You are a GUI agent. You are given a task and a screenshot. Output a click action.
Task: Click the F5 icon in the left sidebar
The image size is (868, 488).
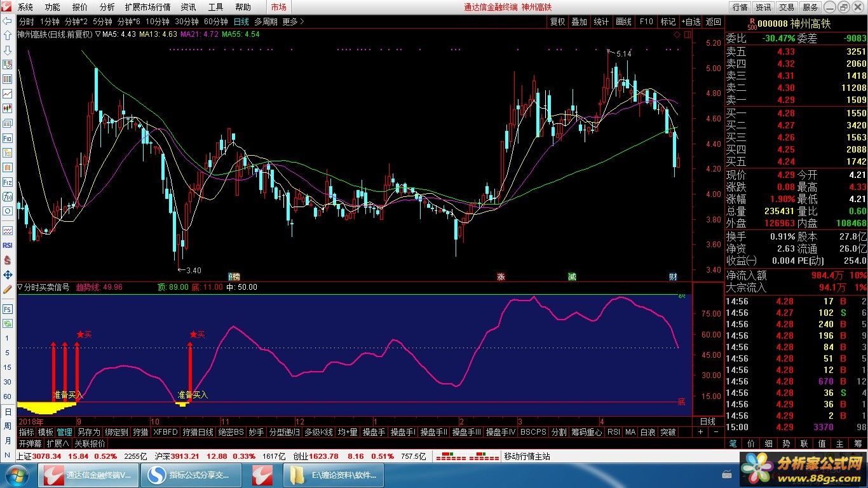tap(8, 309)
